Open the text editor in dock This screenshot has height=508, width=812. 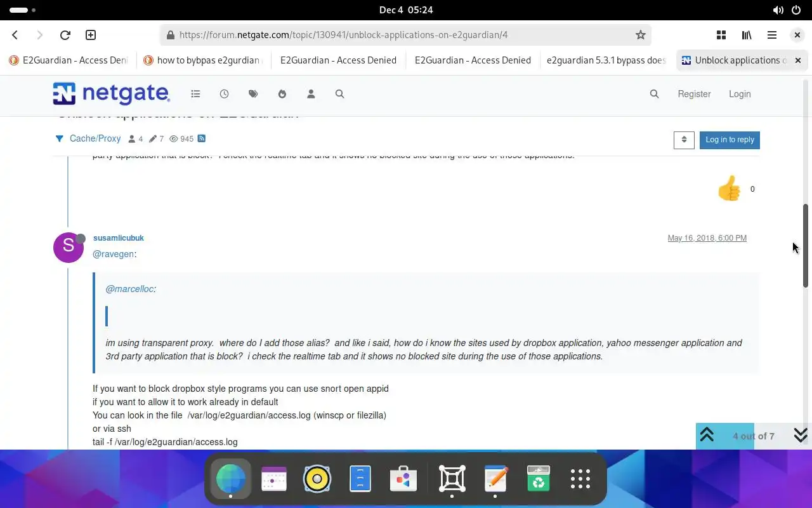point(495,479)
